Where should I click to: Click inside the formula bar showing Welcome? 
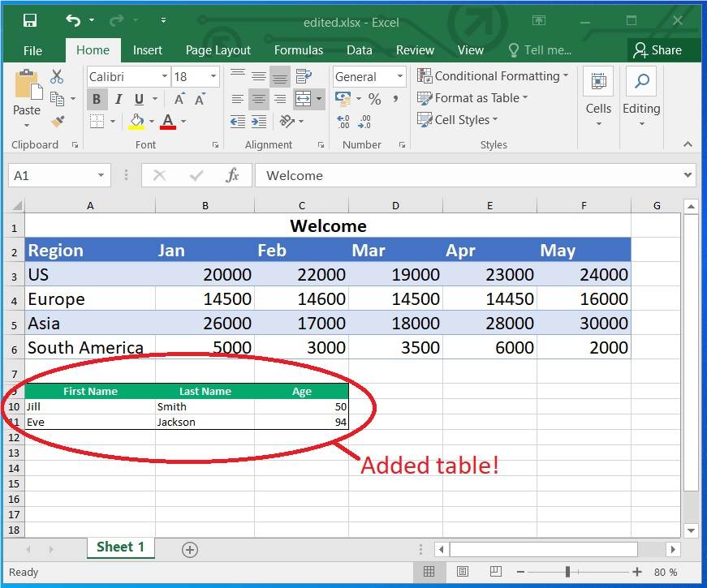406,175
